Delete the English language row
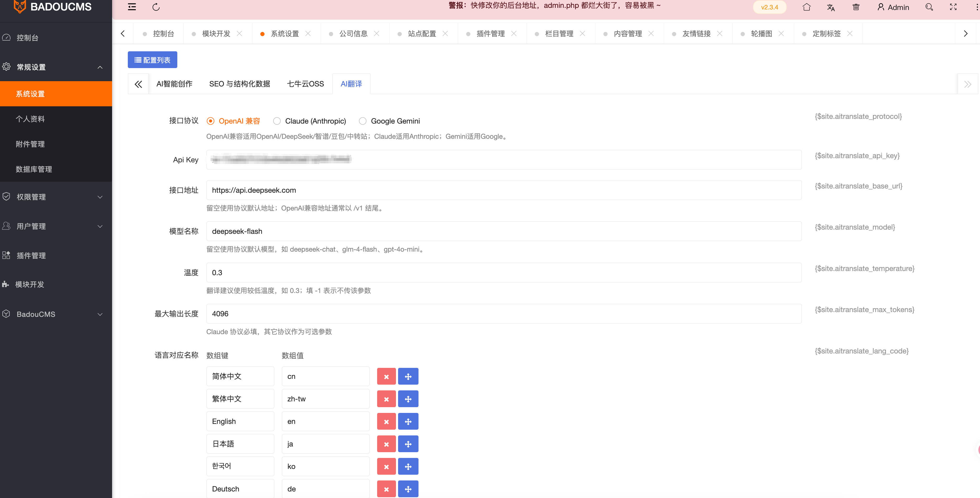 tap(386, 422)
